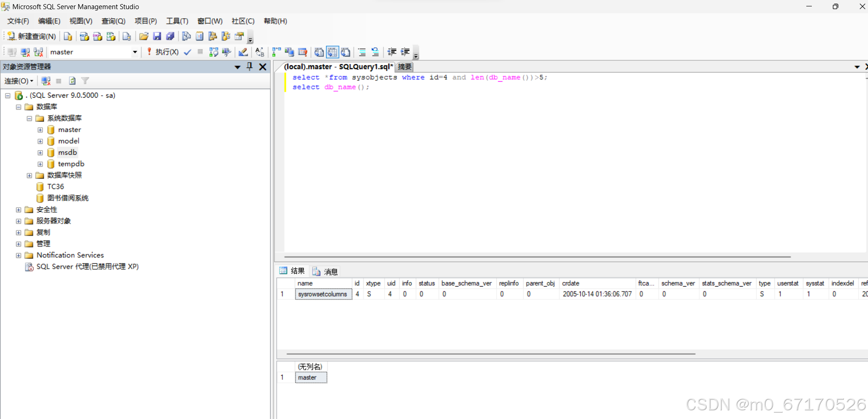Collapse the SQL Server 9.0.5000 server node
The width and height of the screenshot is (868, 419).
pos(8,95)
